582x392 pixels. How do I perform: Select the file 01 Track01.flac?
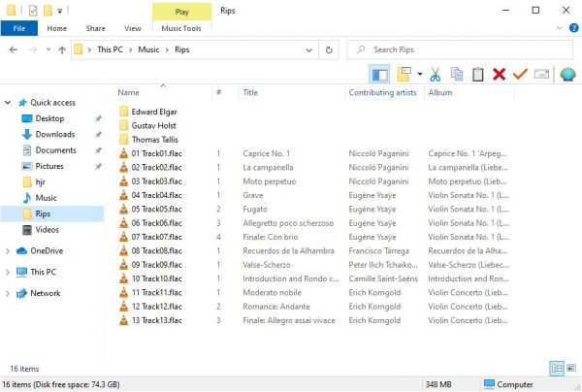(156, 153)
